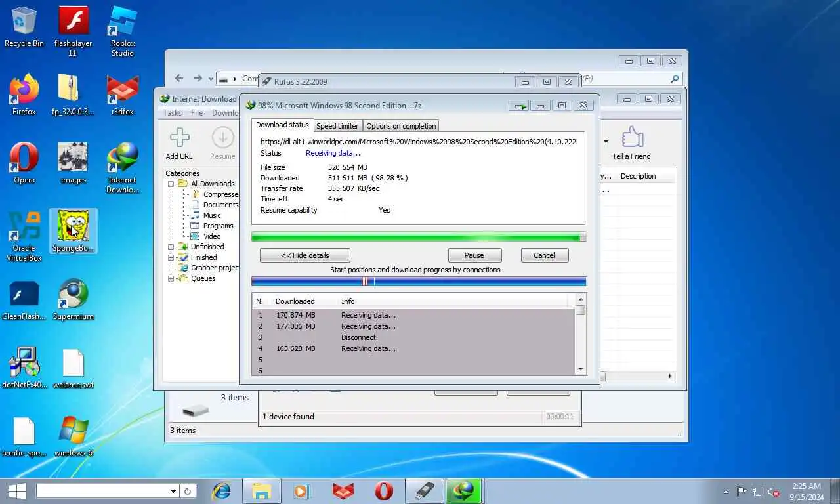This screenshot has width=840, height=504.
Task: Collapse the All Downloads tree node
Action: (171, 184)
